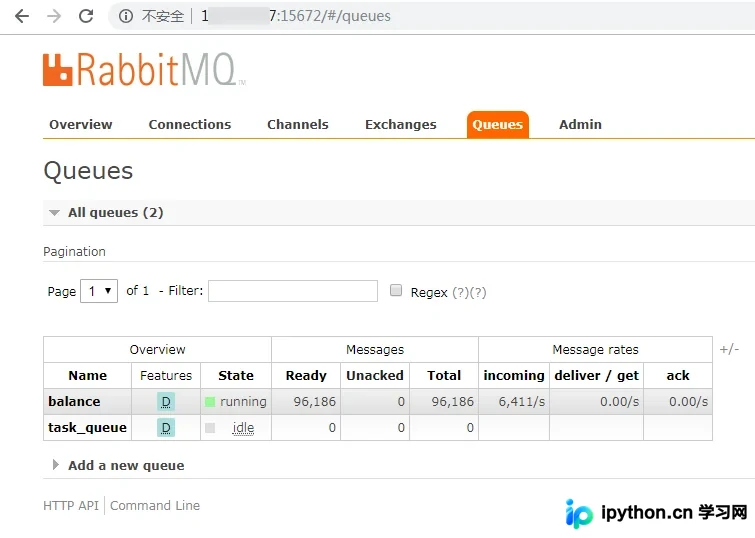Sort by the Name column header

click(88, 376)
